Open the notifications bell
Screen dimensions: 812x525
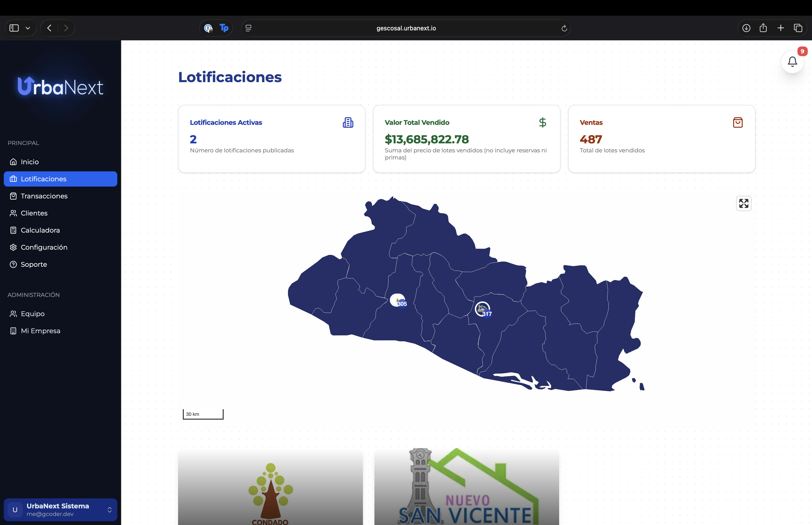coord(792,62)
